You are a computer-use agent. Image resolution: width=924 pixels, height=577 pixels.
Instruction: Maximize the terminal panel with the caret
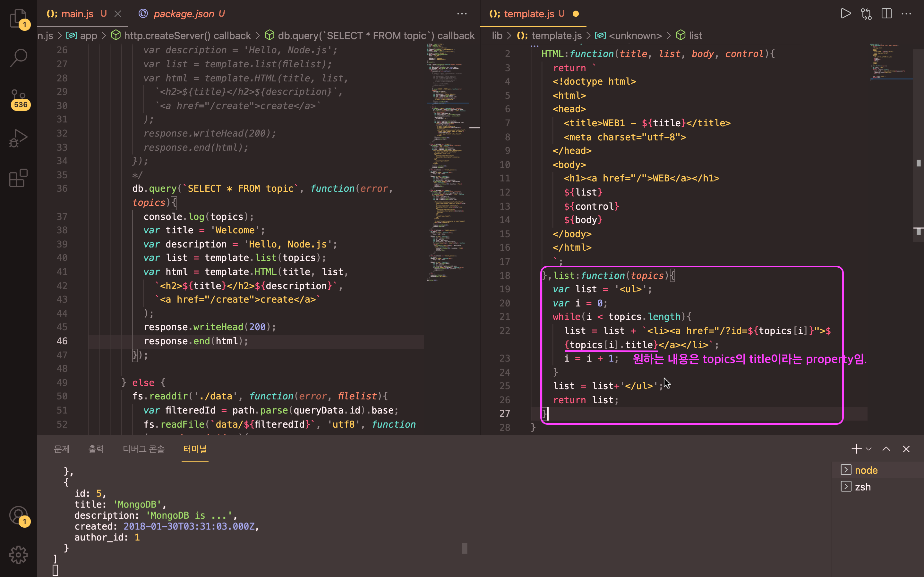click(886, 449)
